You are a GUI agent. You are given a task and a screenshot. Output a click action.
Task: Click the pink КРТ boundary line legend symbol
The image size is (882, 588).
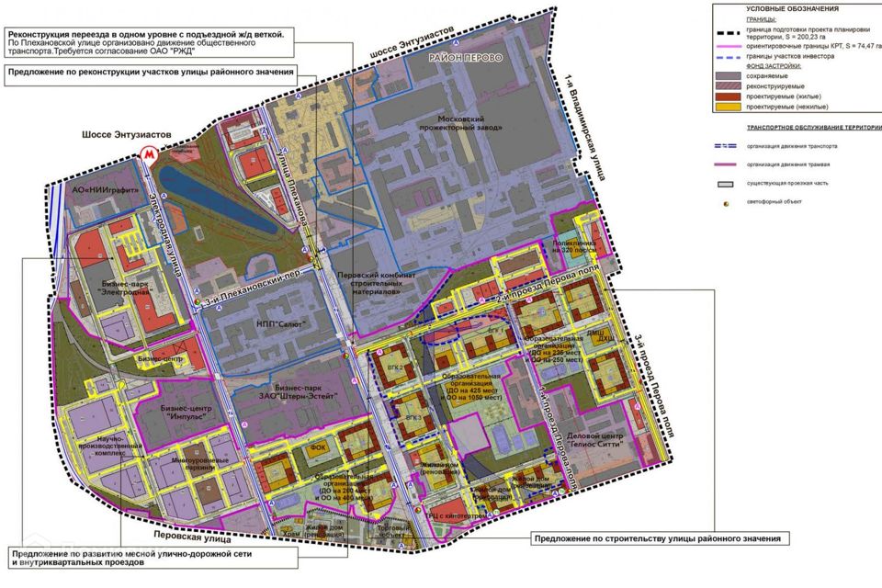[x=728, y=47]
